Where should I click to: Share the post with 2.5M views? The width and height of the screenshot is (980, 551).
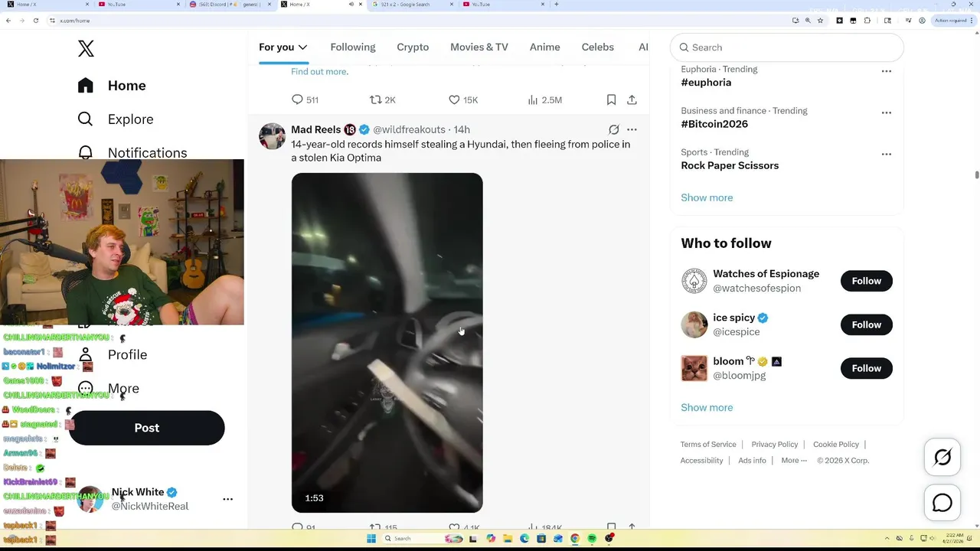pyautogui.click(x=632, y=99)
